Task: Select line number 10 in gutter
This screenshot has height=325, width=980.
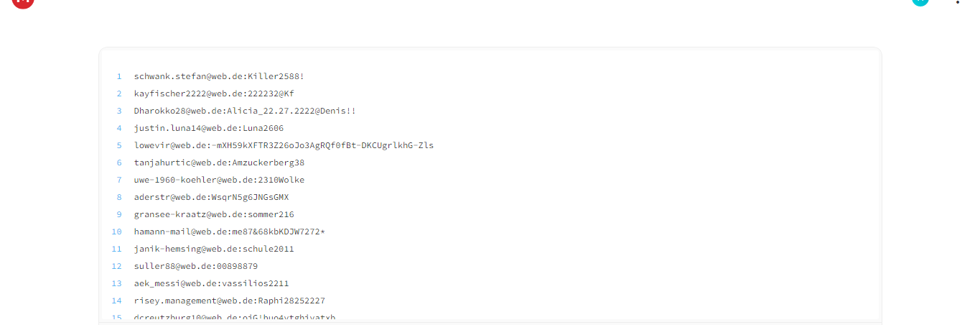Action: coord(116,232)
